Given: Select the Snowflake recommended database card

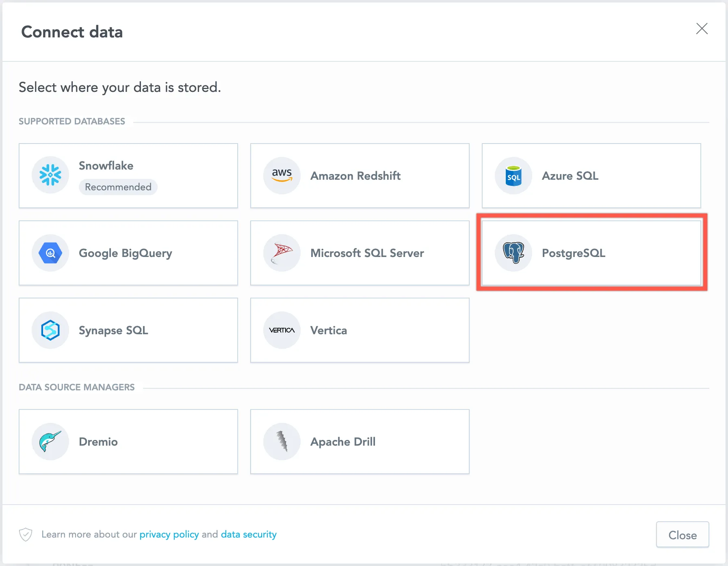Looking at the screenshot, I should (x=128, y=176).
